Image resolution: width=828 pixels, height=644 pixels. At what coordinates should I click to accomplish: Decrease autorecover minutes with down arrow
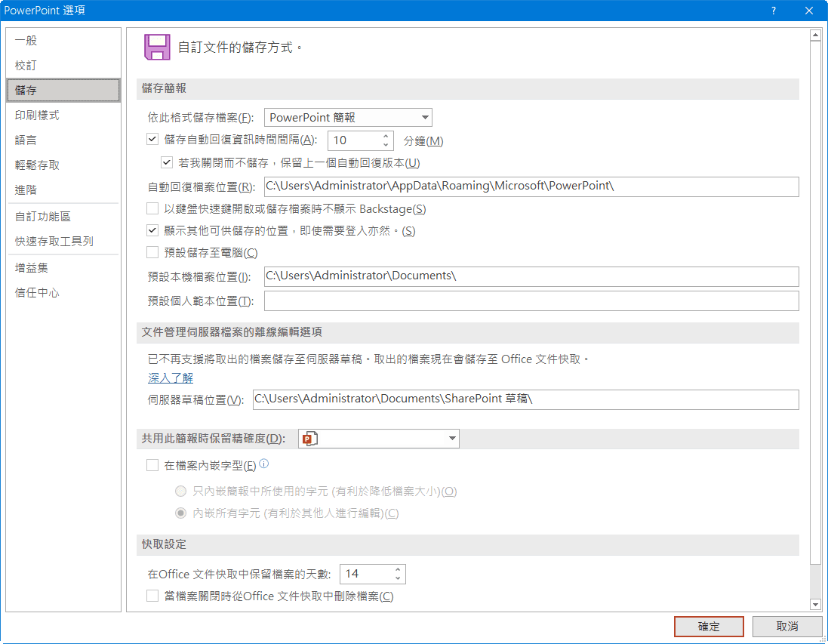pyautogui.click(x=386, y=145)
